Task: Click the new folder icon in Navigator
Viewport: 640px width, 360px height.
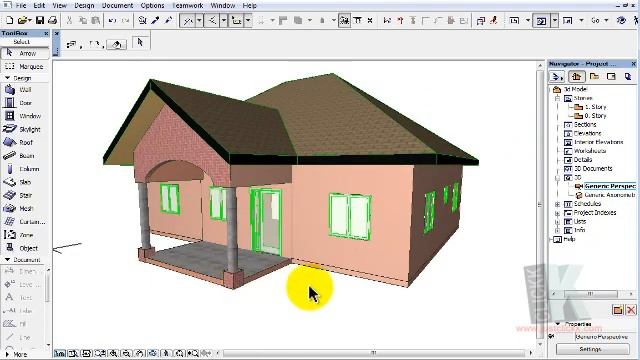Action: 618,310
